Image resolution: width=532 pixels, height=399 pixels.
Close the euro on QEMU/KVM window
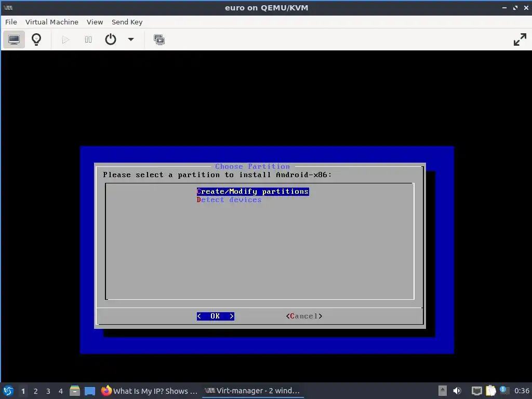[x=526, y=7]
